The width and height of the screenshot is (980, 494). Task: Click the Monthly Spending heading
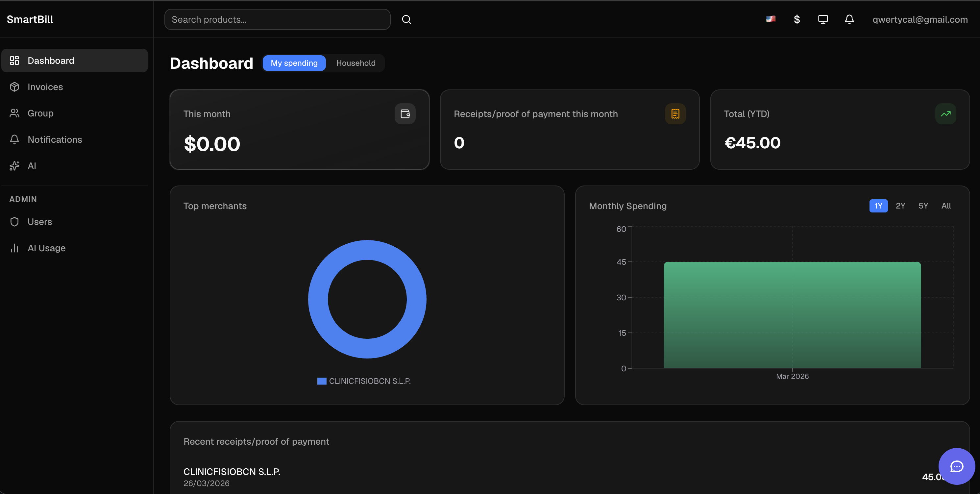coord(628,206)
